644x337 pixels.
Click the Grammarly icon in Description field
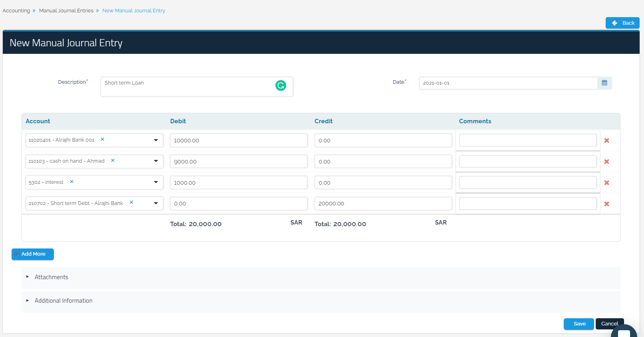(281, 85)
